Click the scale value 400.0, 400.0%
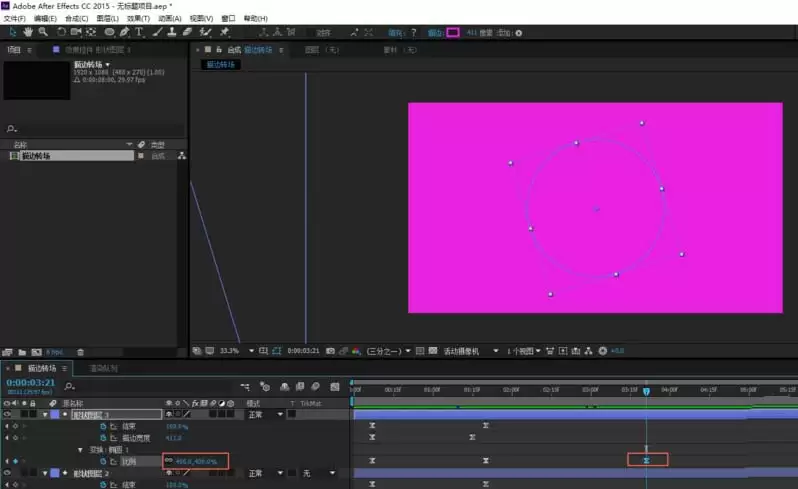 pos(196,462)
